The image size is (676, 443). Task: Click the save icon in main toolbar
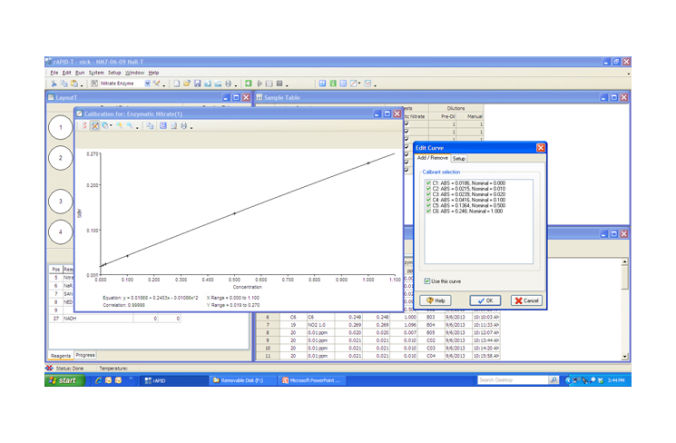pos(197,83)
